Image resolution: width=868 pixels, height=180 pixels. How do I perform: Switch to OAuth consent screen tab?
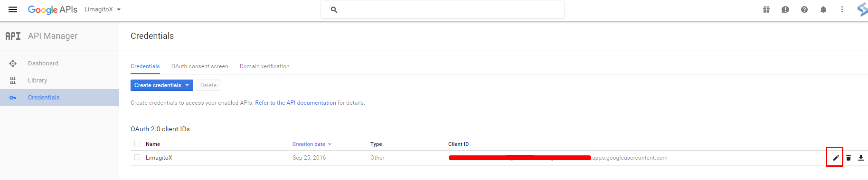(x=200, y=66)
